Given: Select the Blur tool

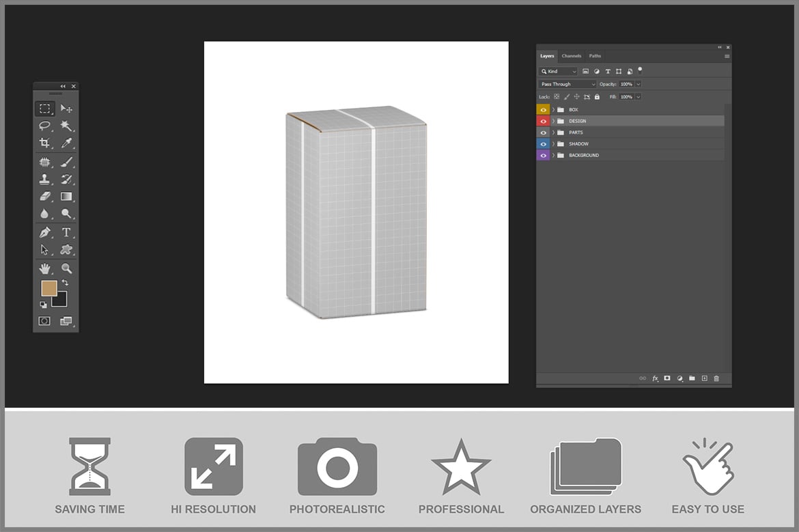Looking at the screenshot, I should 45,214.
